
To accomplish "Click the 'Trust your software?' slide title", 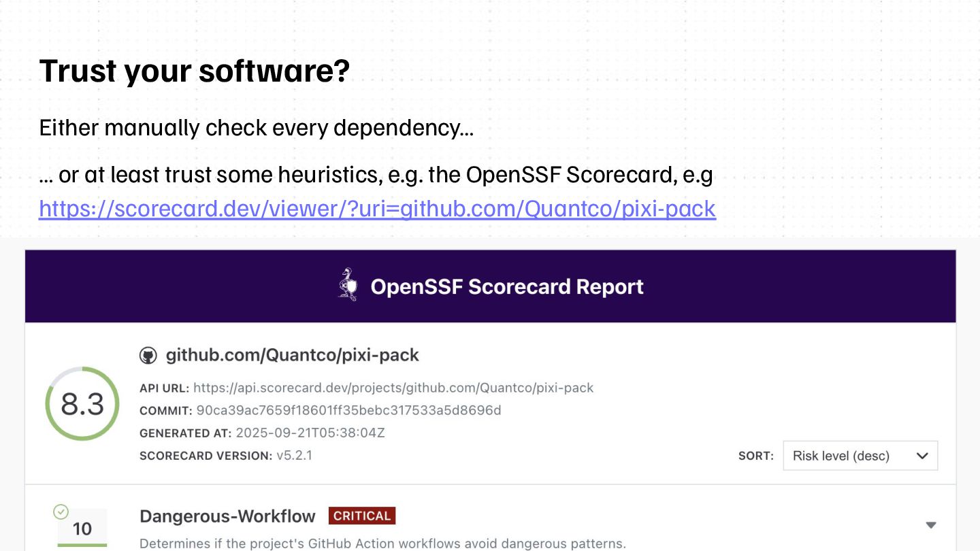I will pyautogui.click(x=195, y=71).
